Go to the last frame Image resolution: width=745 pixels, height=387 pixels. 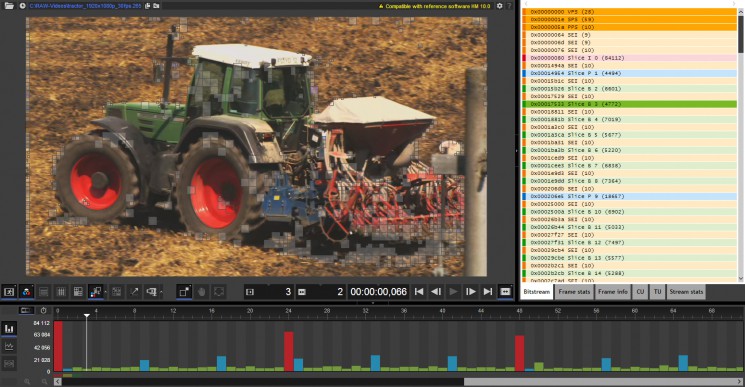point(487,292)
